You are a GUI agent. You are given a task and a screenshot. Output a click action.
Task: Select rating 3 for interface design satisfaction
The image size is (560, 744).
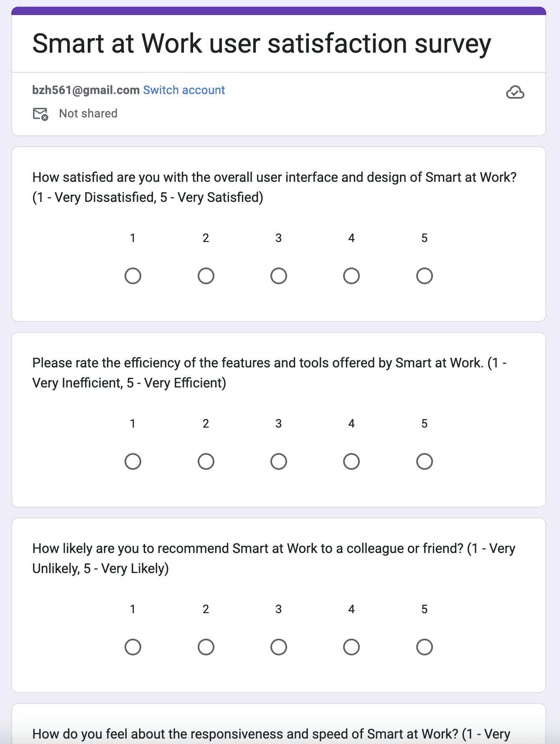[x=279, y=276]
